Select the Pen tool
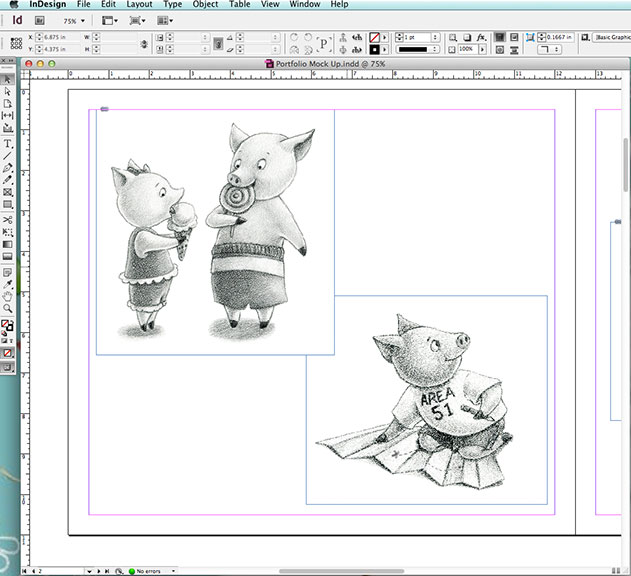Screen dimensions: 631x576 pyautogui.click(x=8, y=167)
